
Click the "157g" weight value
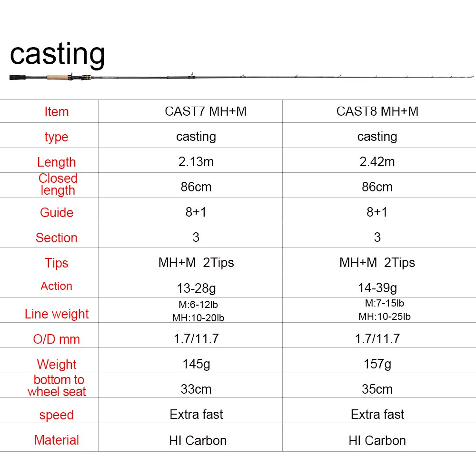coord(377,364)
